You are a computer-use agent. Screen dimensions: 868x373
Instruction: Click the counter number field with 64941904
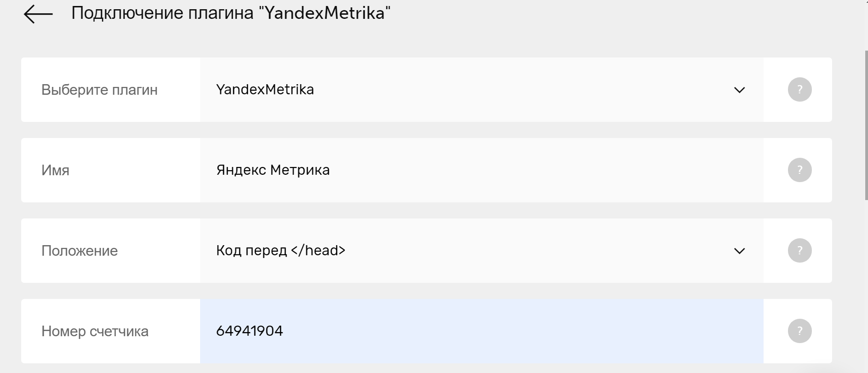click(482, 331)
